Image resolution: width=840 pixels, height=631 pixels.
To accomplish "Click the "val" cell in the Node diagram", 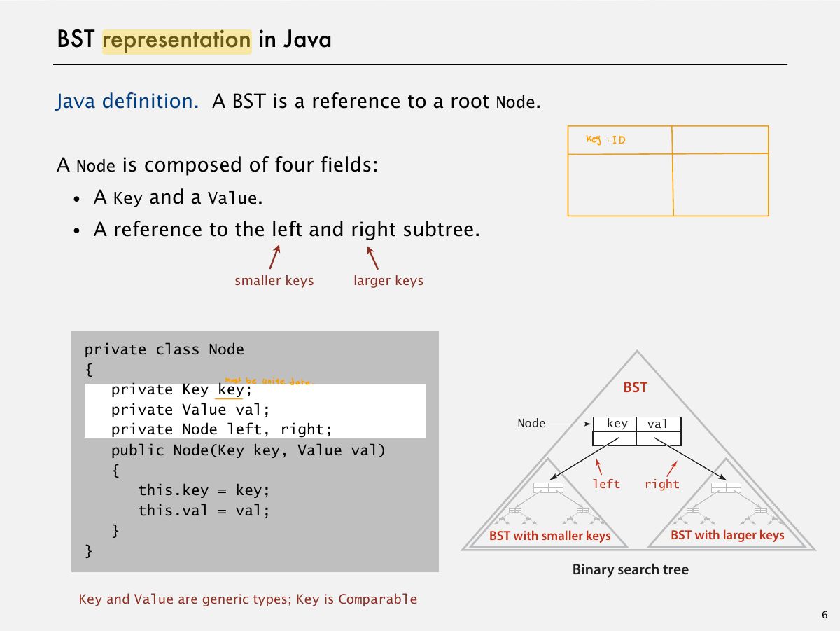I will pyautogui.click(x=659, y=424).
